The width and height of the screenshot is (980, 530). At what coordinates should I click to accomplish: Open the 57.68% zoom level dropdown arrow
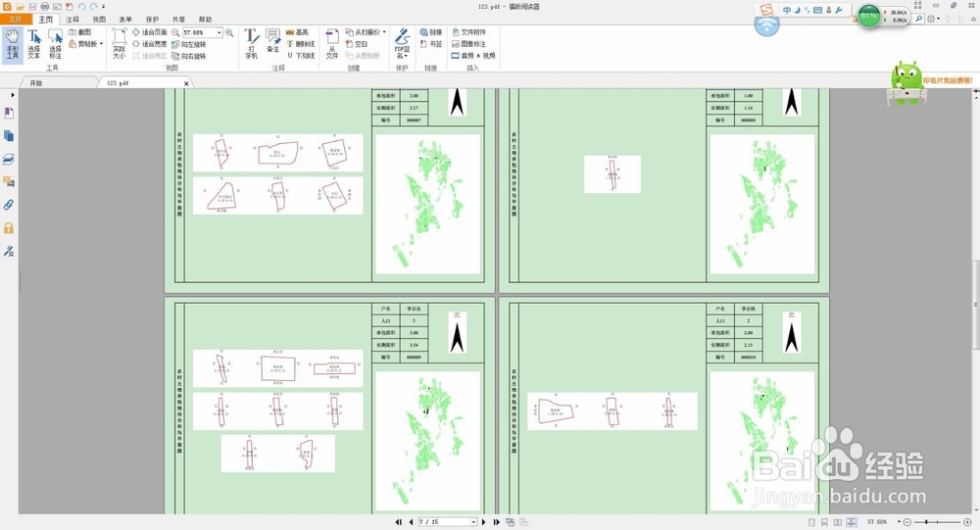pyautogui.click(x=220, y=32)
